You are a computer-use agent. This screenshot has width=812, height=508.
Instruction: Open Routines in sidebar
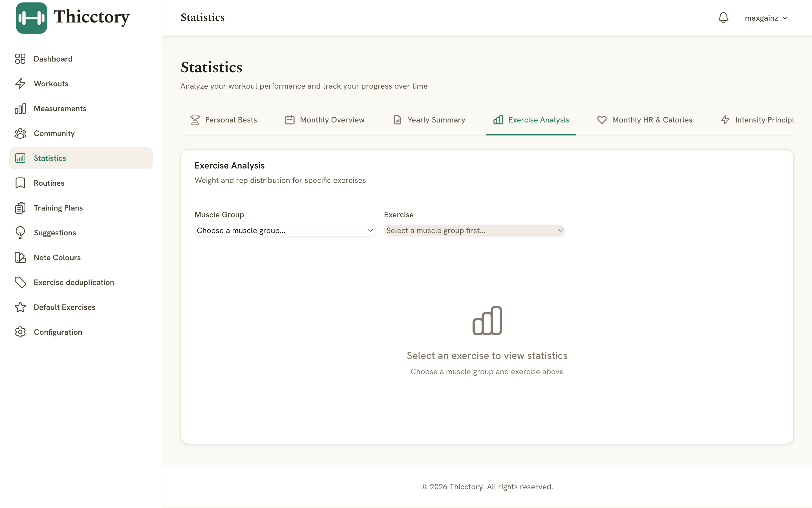81,183
